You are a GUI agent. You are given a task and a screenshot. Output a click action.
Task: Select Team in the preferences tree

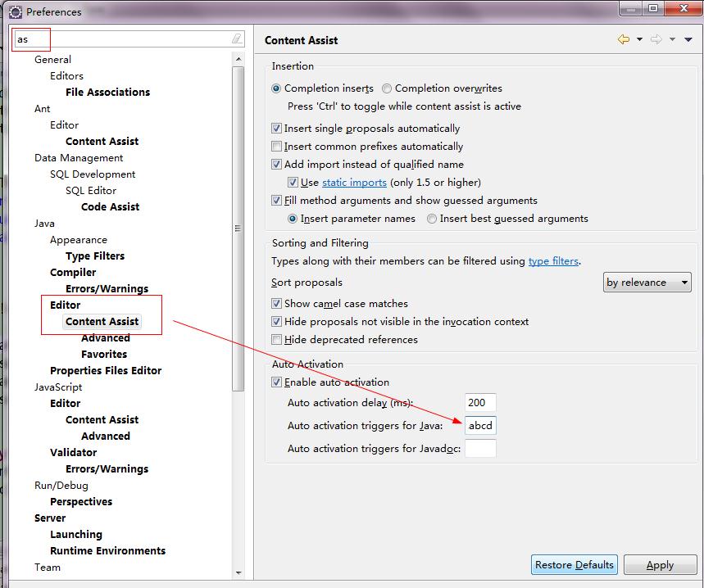[x=48, y=568]
